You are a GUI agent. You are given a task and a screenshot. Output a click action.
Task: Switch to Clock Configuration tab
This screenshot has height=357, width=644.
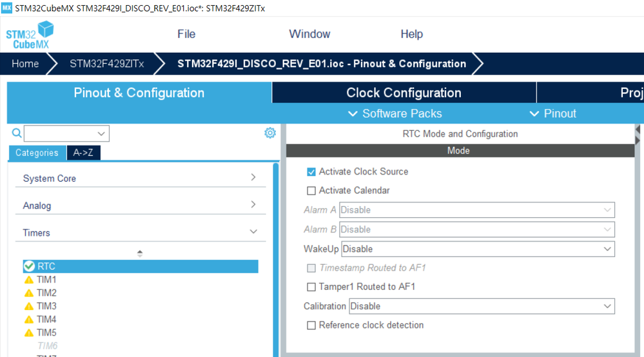(404, 92)
